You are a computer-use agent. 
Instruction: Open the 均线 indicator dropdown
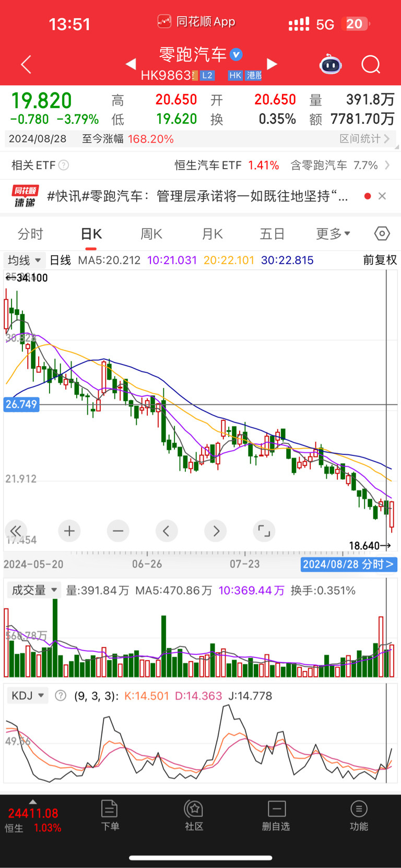point(24,260)
